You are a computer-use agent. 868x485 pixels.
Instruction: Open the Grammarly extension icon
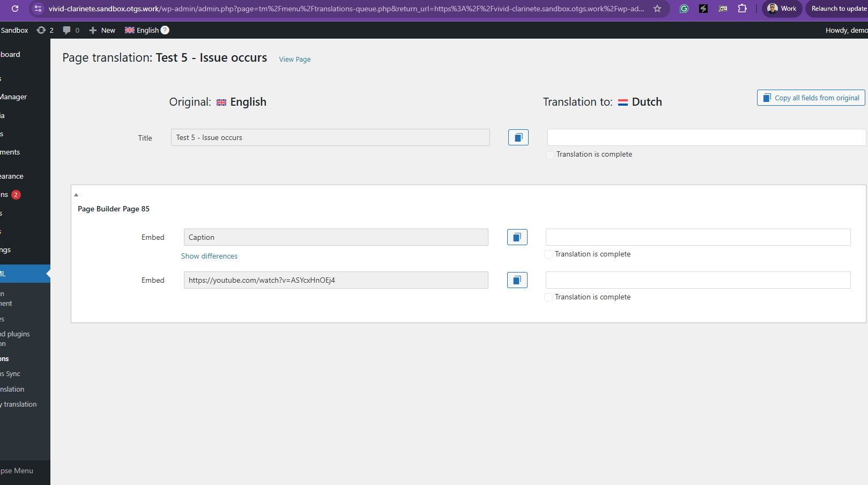coord(684,9)
